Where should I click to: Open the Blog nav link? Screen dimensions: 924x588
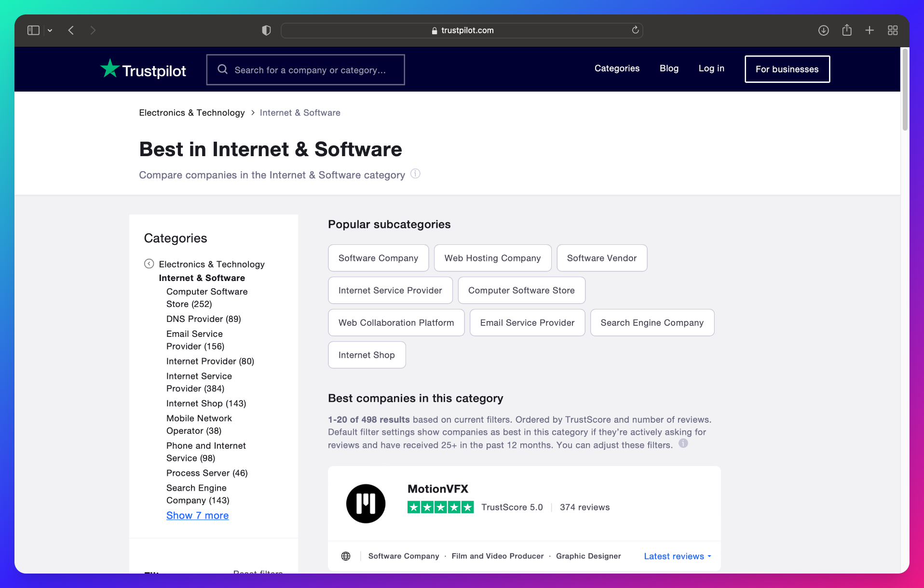click(x=669, y=68)
